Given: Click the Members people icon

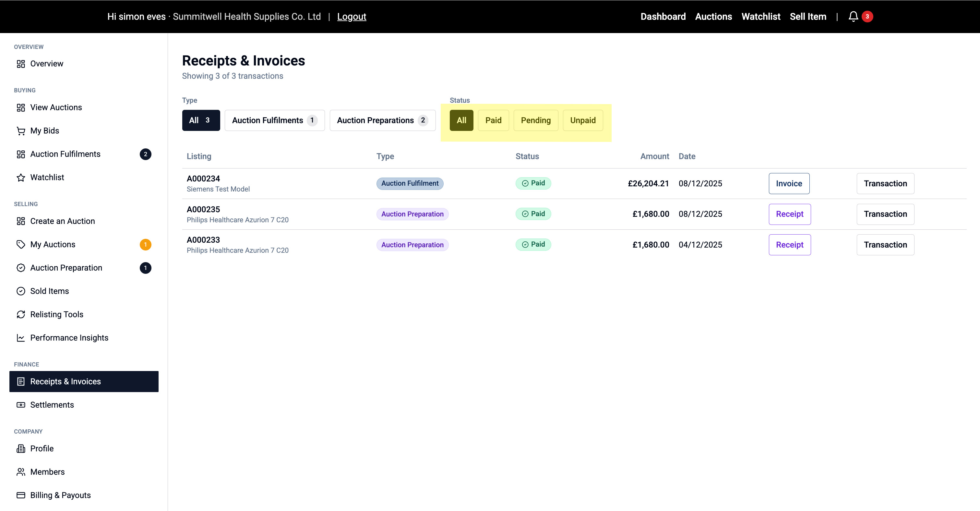Looking at the screenshot, I should tap(21, 472).
